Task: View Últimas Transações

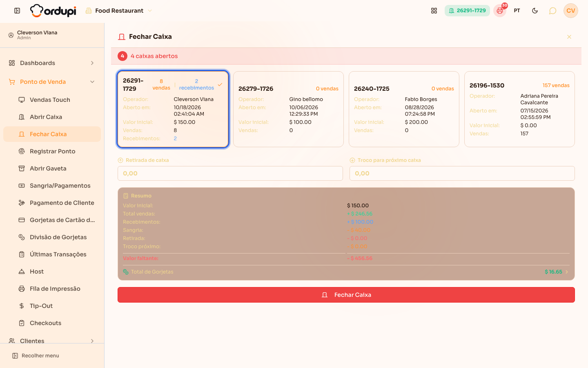Action: click(x=52, y=254)
